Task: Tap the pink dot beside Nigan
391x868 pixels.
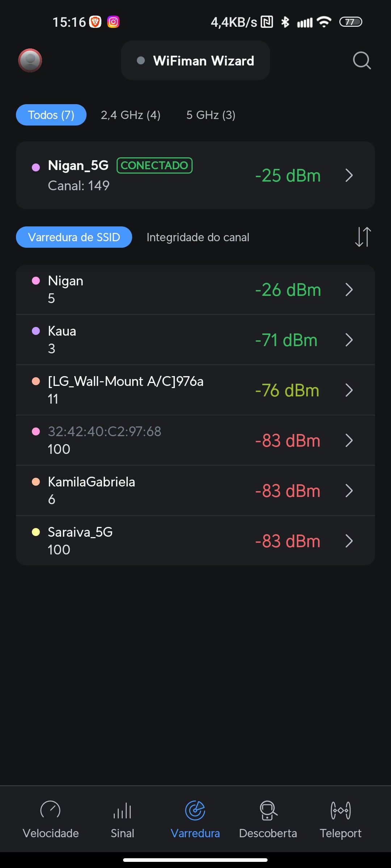Action: [x=36, y=281]
